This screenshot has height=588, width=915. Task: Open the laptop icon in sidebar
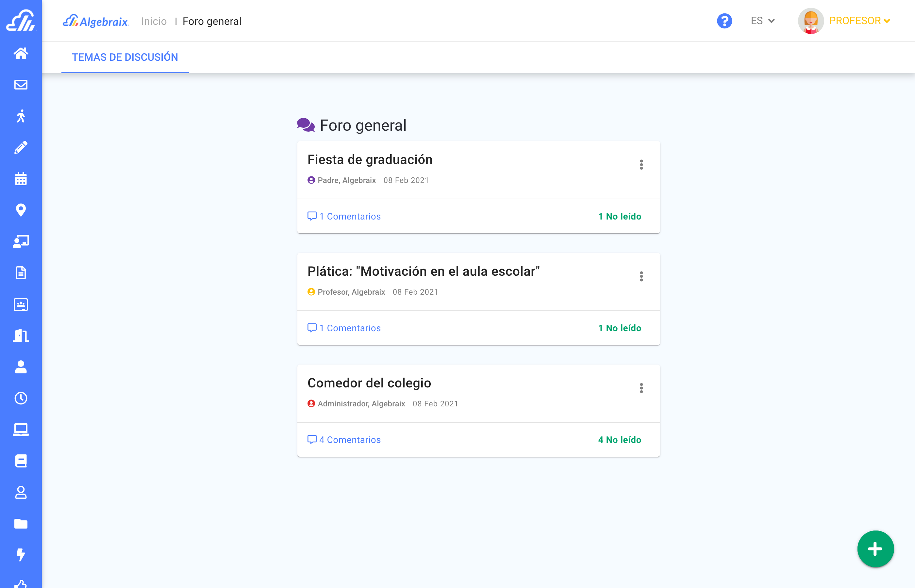[x=21, y=430]
